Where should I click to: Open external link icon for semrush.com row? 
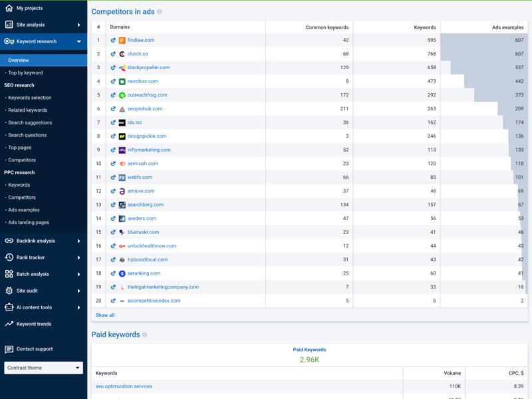[113, 164]
